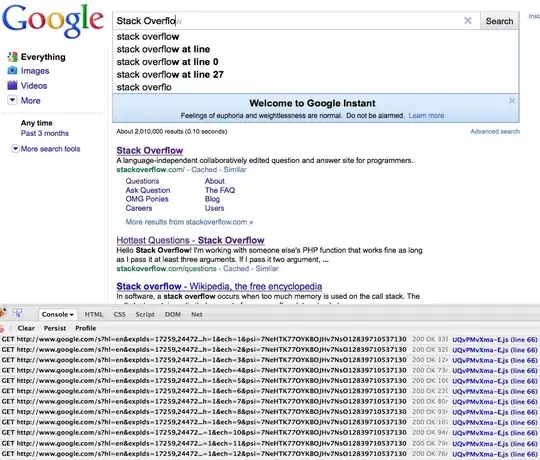Filter results by Past 3 months

pos(45,133)
